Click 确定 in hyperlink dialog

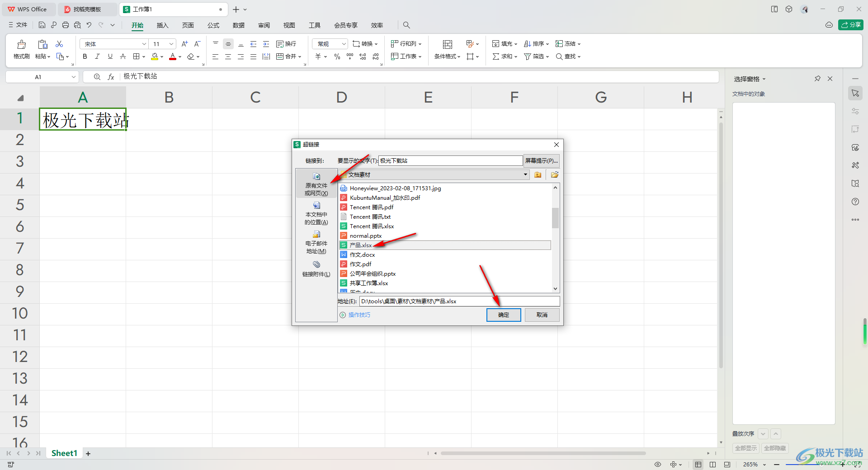click(x=504, y=315)
